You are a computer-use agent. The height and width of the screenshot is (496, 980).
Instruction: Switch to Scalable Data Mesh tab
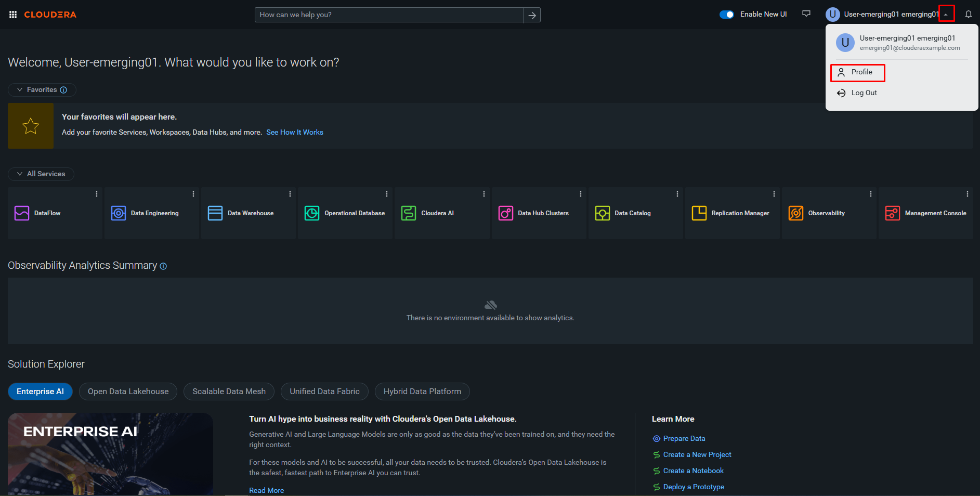229,391
